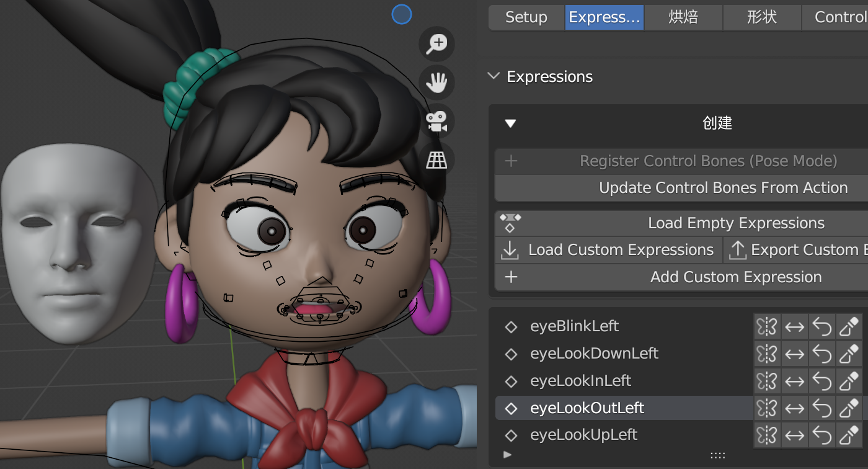Switch to the Setup tab
Viewport: 868px width, 469px height.
[x=526, y=17]
